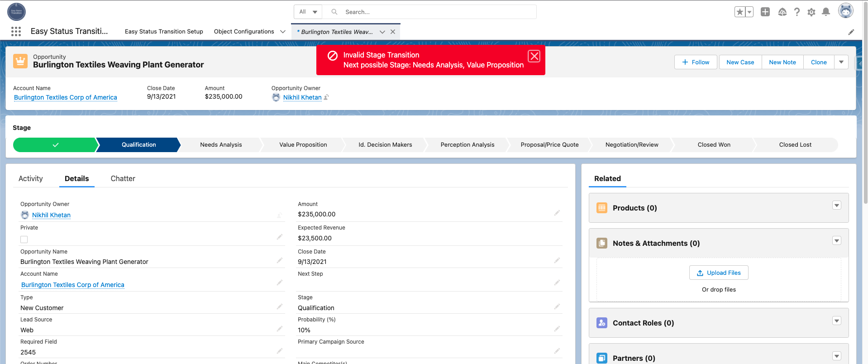This screenshot has height=364, width=868.
Task: Open Burlington Textiles Corp of America header link
Action: [x=66, y=97]
